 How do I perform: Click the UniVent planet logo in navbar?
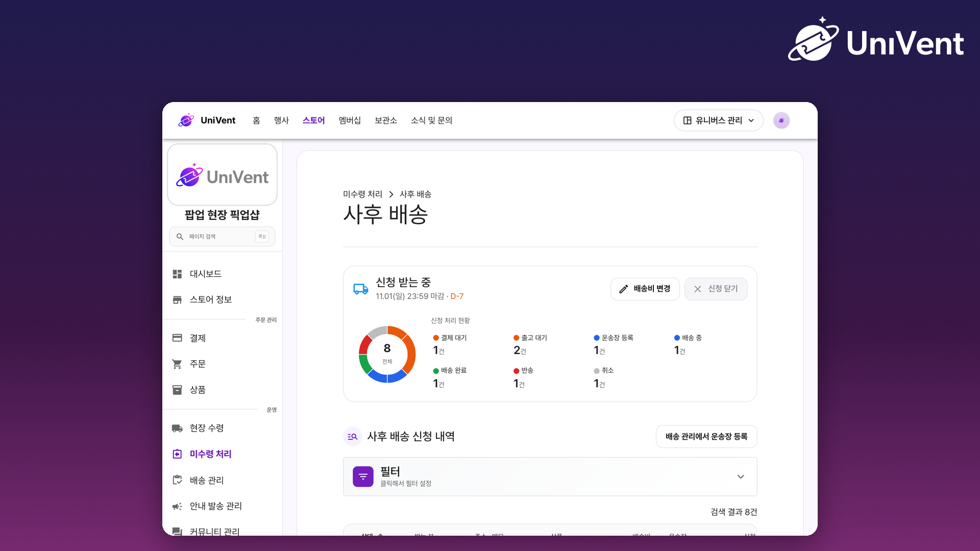coord(186,120)
